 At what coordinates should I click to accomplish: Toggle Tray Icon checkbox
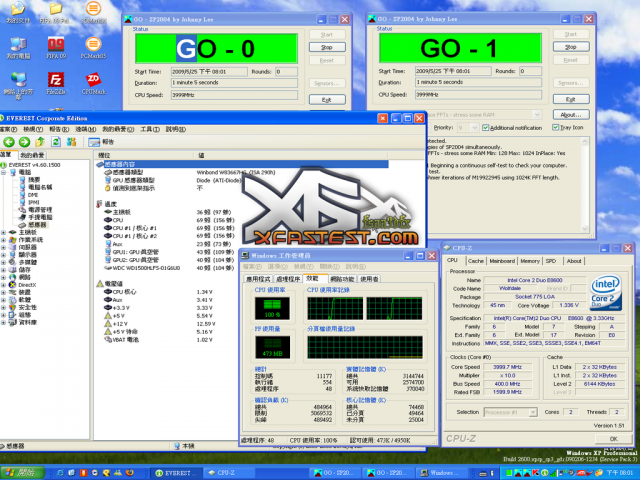point(556,127)
